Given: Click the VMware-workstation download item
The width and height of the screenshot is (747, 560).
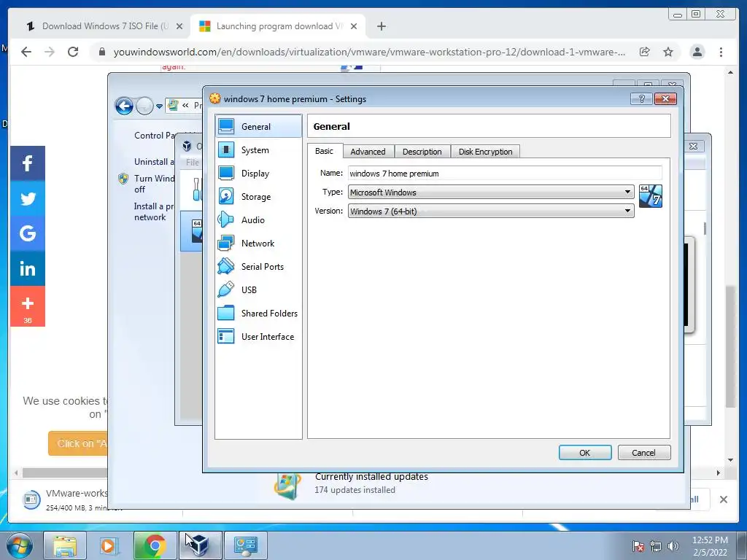Looking at the screenshot, I should coord(65,499).
